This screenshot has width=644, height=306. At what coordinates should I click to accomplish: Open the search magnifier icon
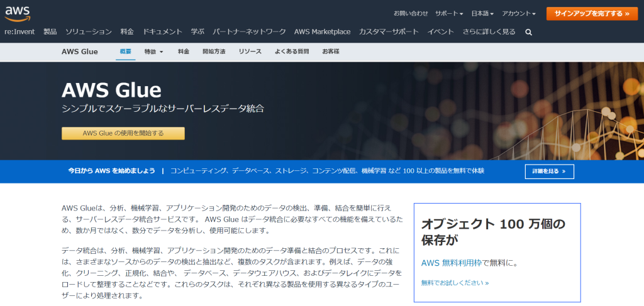coord(528,32)
